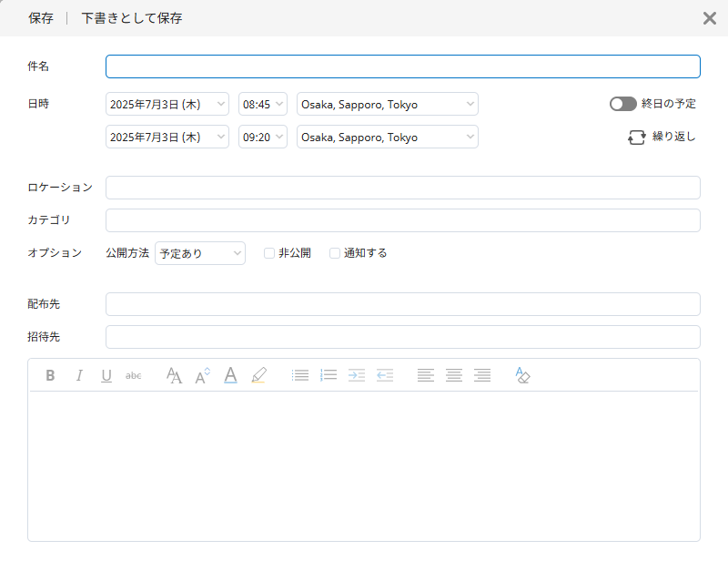Click the 繰り返し text label
The height and width of the screenshot is (571, 728).
click(x=674, y=137)
